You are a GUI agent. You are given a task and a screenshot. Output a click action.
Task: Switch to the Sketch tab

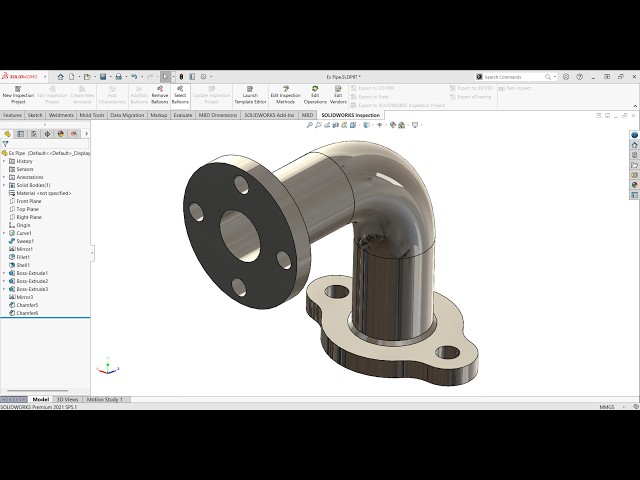point(35,115)
